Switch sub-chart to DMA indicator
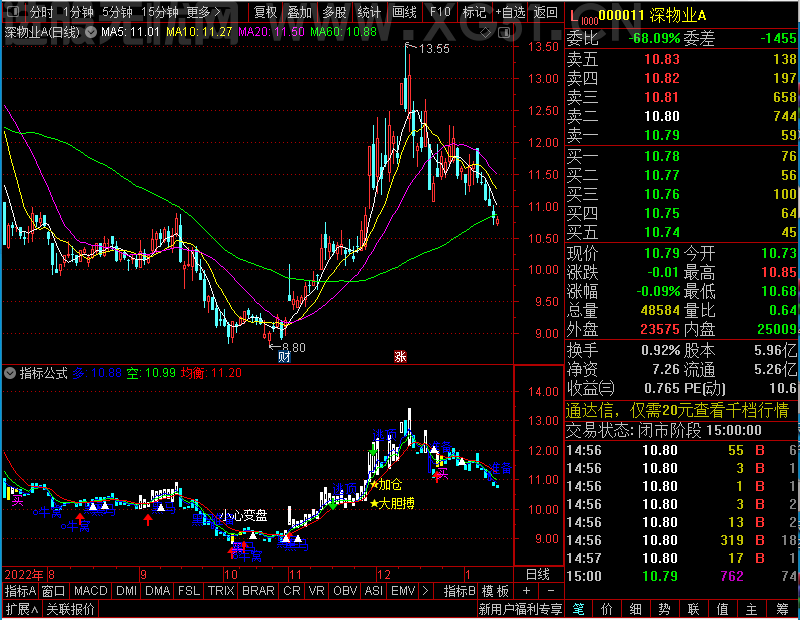The image size is (800, 620). coord(158,590)
